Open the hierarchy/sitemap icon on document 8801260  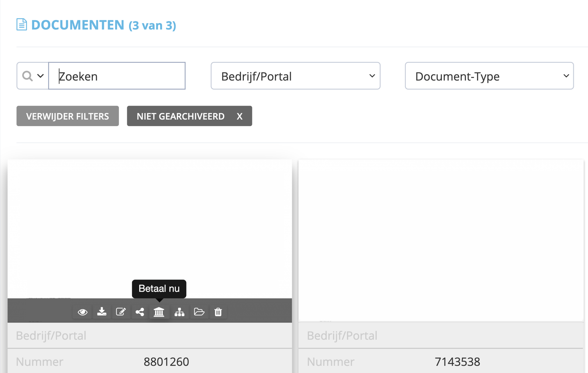point(179,312)
